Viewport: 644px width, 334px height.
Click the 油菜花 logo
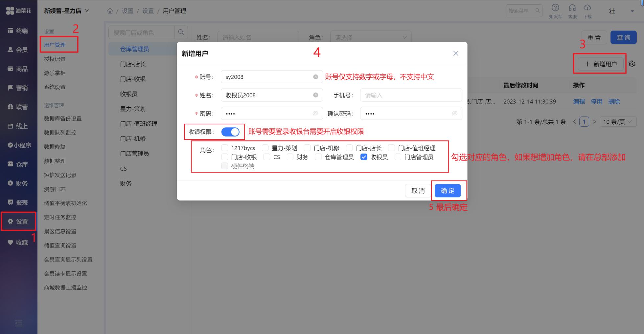click(18, 11)
